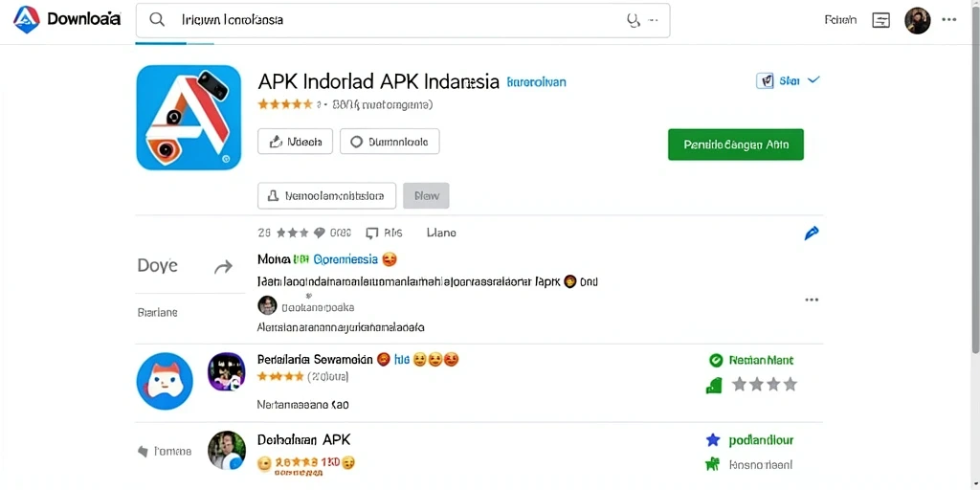Screen dimensions: 980x490
Task: Click the five-star rating under app title
Action: tap(285, 104)
